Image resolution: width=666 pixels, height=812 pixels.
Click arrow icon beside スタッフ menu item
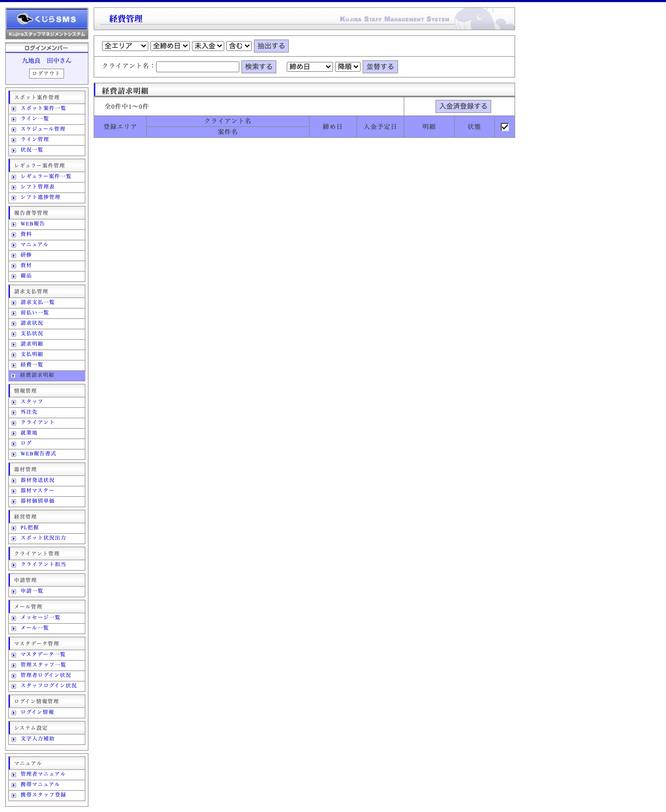[x=14, y=402]
